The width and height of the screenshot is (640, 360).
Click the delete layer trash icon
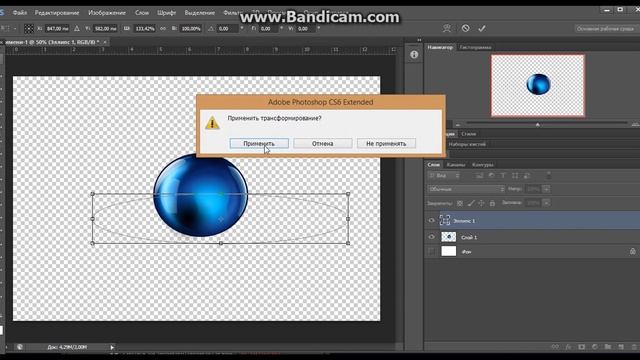pos(634,347)
